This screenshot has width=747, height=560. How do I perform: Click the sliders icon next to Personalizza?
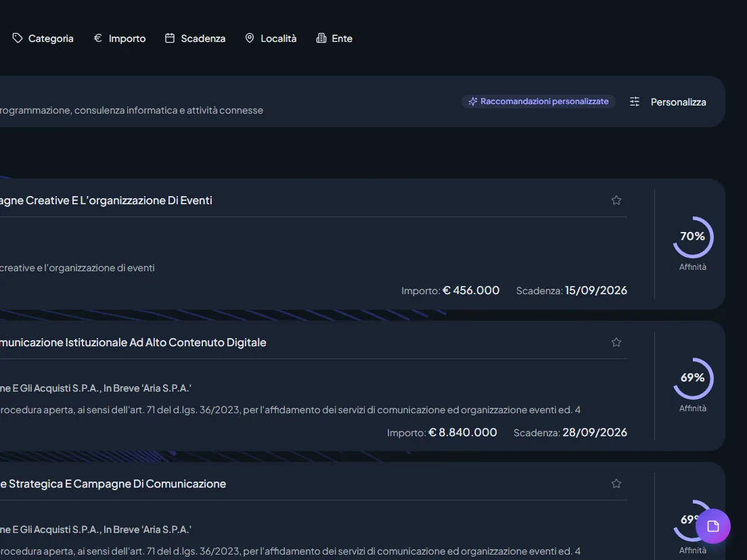pyautogui.click(x=635, y=101)
